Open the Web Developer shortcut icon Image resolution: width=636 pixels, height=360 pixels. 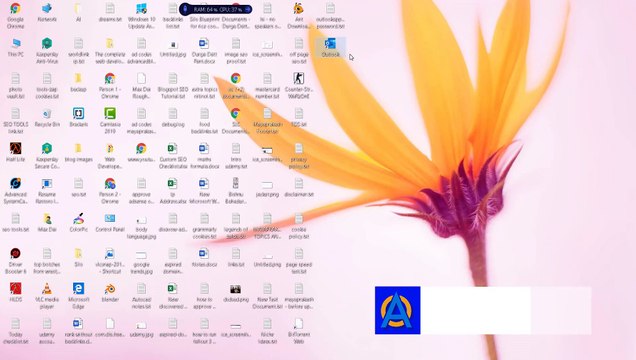click(110, 156)
